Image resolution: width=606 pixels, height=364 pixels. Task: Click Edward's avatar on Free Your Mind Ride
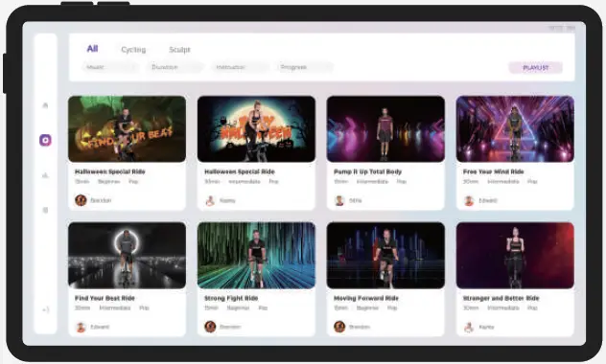[469, 201]
